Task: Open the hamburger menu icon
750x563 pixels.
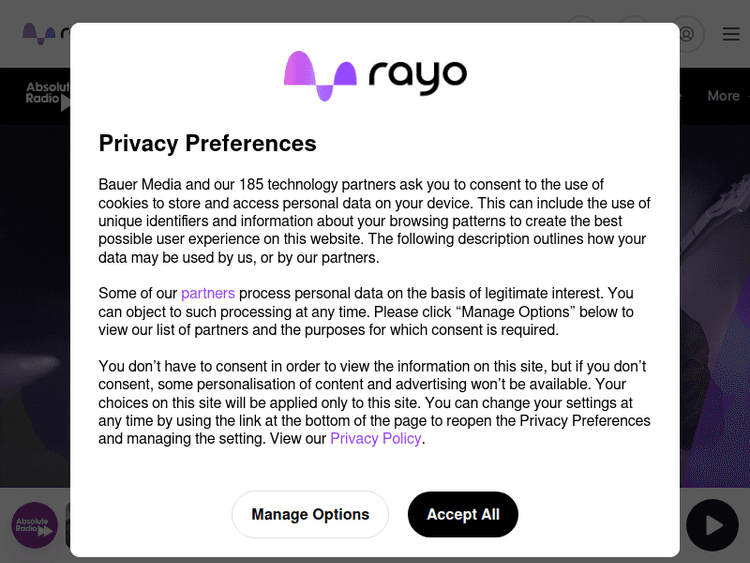Action: (x=731, y=34)
